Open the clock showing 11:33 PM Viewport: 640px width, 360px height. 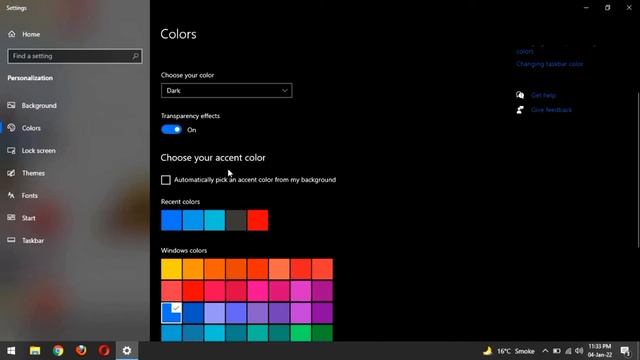click(600, 351)
